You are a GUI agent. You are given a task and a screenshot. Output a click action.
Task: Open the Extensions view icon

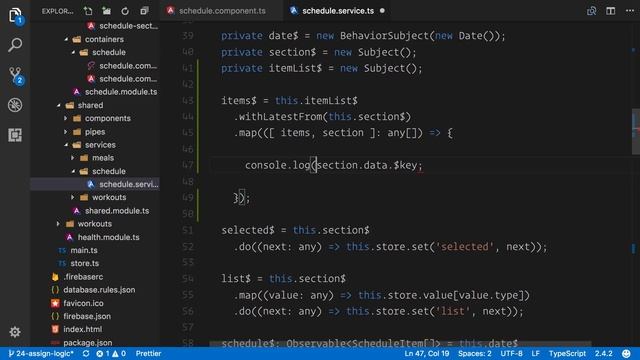15,135
